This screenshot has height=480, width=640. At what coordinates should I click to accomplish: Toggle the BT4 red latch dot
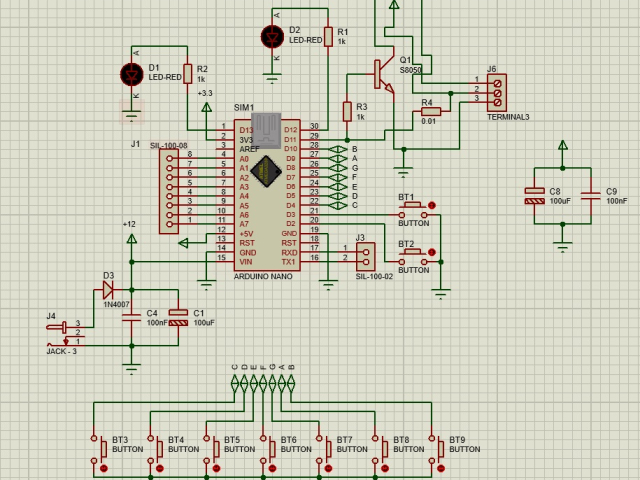point(160,468)
